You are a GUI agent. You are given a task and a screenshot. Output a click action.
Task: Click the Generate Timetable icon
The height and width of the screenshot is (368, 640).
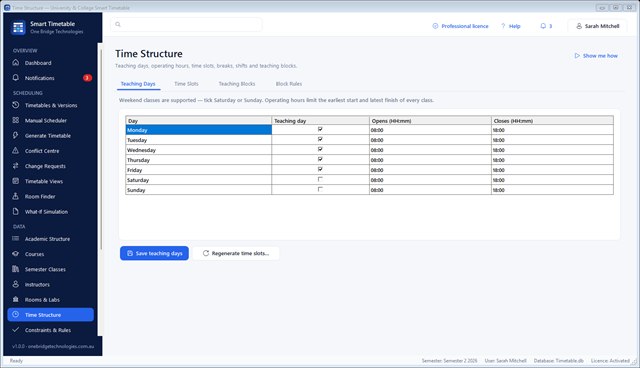coord(16,135)
